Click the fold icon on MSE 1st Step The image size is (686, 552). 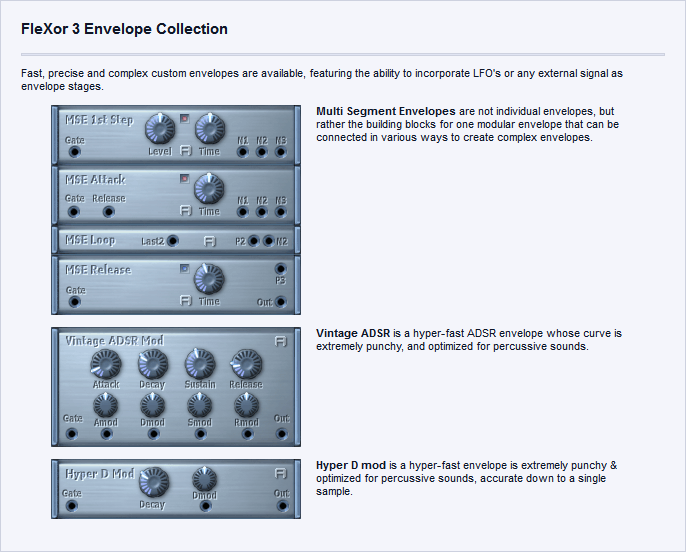[x=186, y=150]
